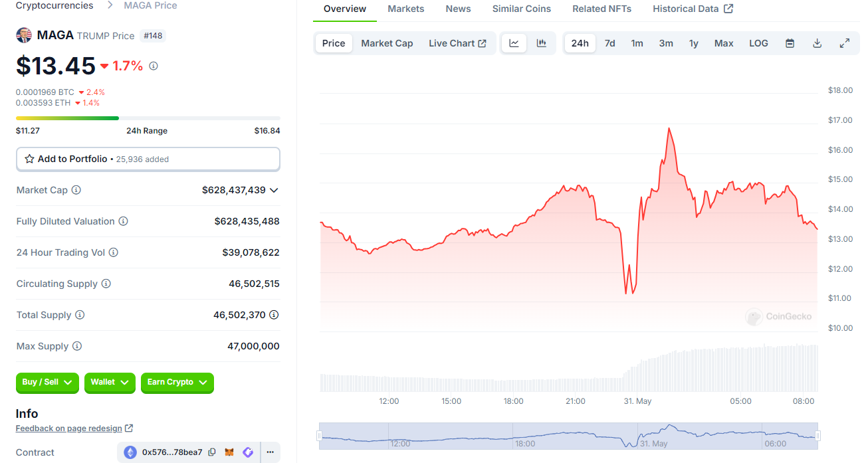Click the $13.45 price text
Viewport: 868px width, 463px height.
(x=56, y=66)
